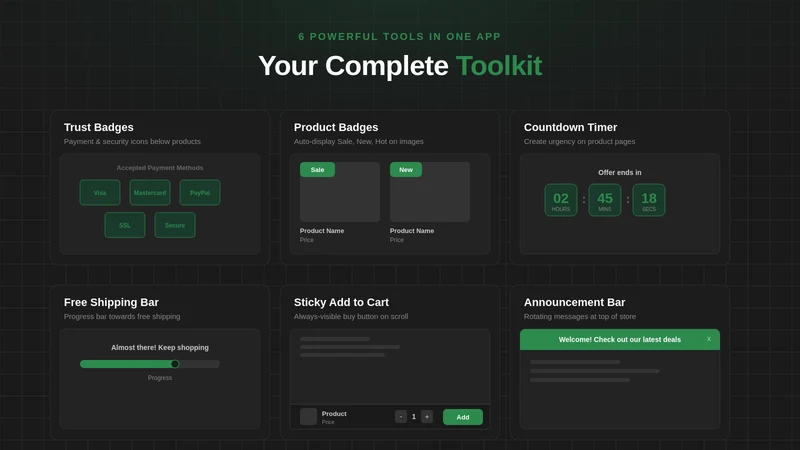Click 'Progress bar towards free shipping' text

pyautogui.click(x=122, y=316)
